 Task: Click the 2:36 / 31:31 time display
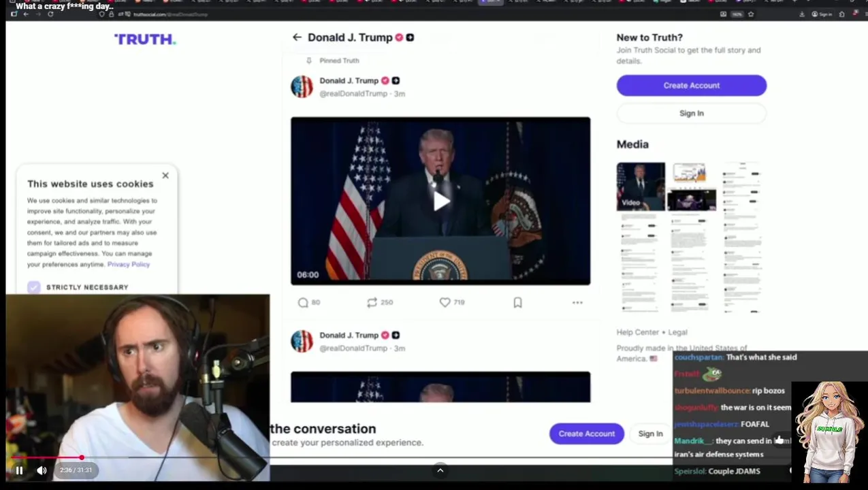pyautogui.click(x=76, y=470)
